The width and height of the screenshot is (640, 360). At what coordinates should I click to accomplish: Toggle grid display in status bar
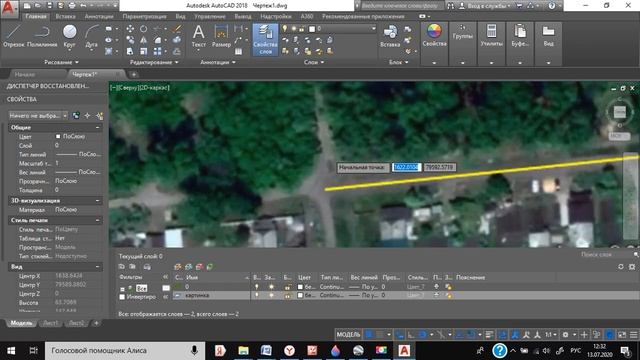click(369, 335)
